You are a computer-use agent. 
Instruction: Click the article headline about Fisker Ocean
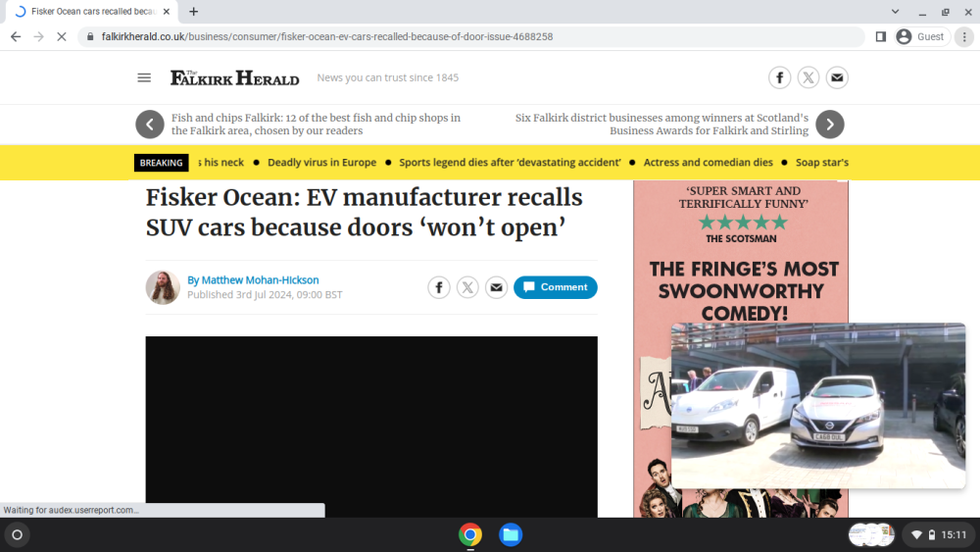coord(365,213)
